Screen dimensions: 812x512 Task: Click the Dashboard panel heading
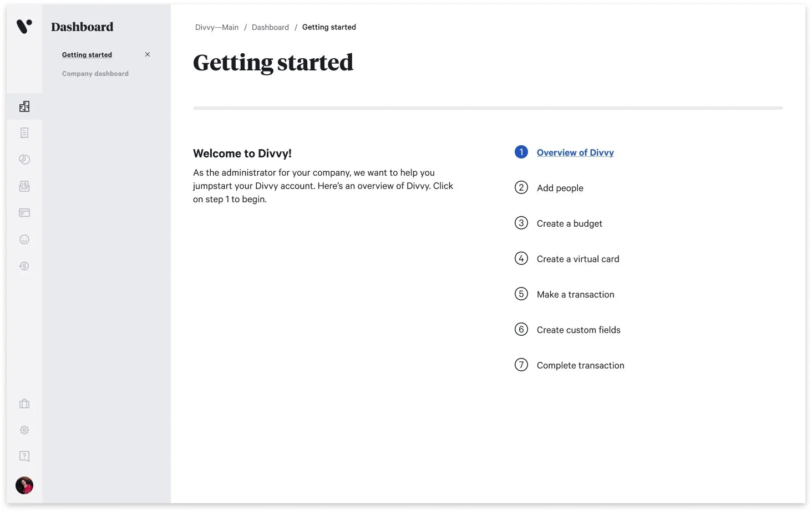82,27
